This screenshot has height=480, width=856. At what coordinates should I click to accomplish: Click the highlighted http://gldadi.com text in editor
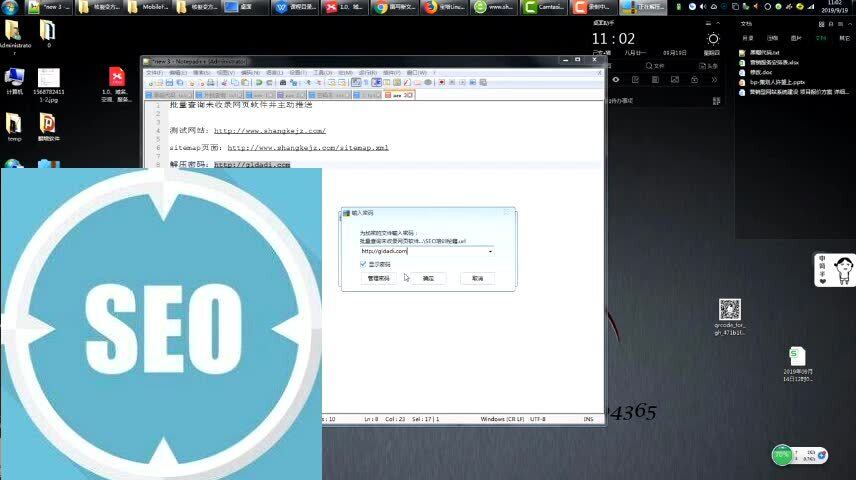pos(252,164)
